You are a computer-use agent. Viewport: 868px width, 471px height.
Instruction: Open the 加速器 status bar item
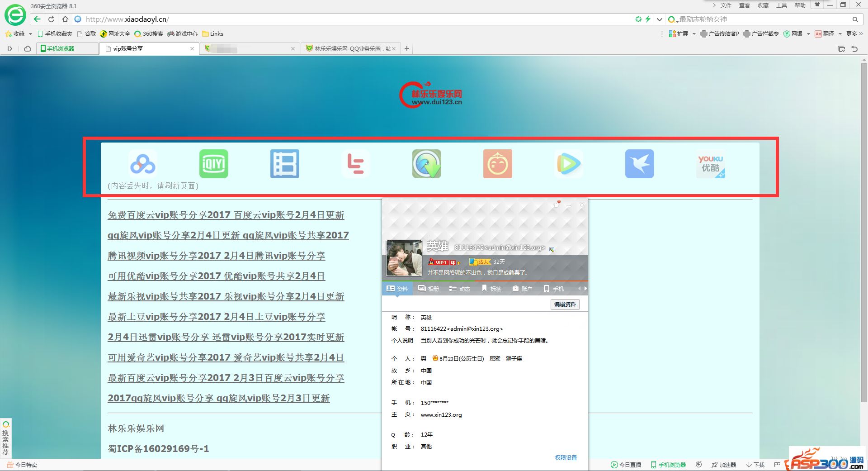[723, 465]
